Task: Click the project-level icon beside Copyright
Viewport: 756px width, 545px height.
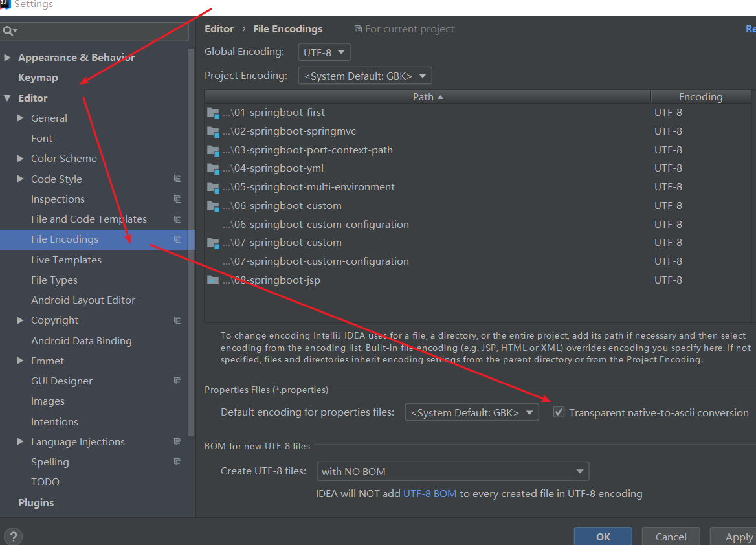Action: (x=177, y=320)
